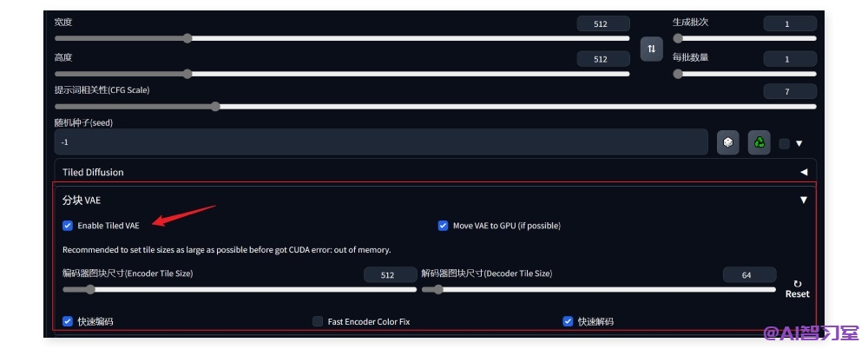
Task: Adjust the CFG Scale slider
Action: coord(435,107)
